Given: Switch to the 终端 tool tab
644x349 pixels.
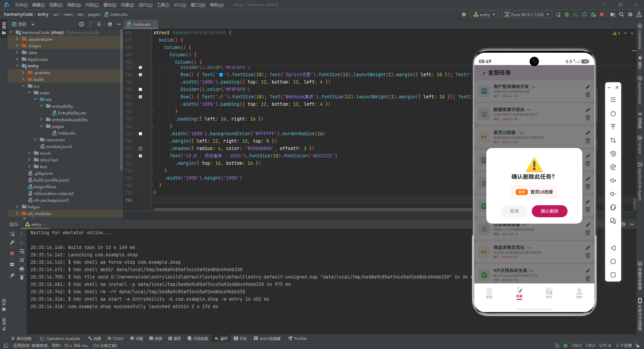Looking at the screenshot, I should point(156,339).
